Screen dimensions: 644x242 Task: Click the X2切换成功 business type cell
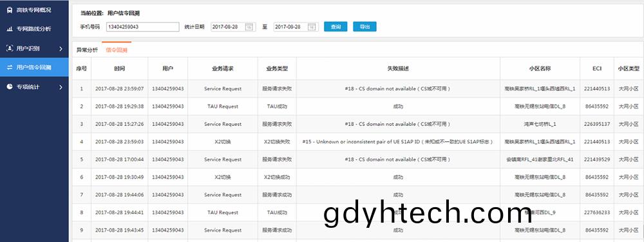pos(277,177)
